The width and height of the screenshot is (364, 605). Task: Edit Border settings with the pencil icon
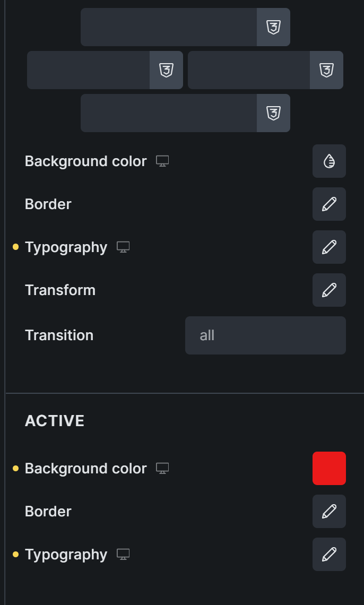tap(329, 204)
